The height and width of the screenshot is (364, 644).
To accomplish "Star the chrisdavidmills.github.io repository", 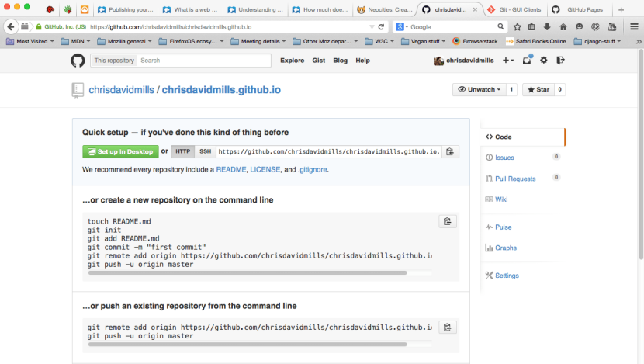I will click(538, 90).
